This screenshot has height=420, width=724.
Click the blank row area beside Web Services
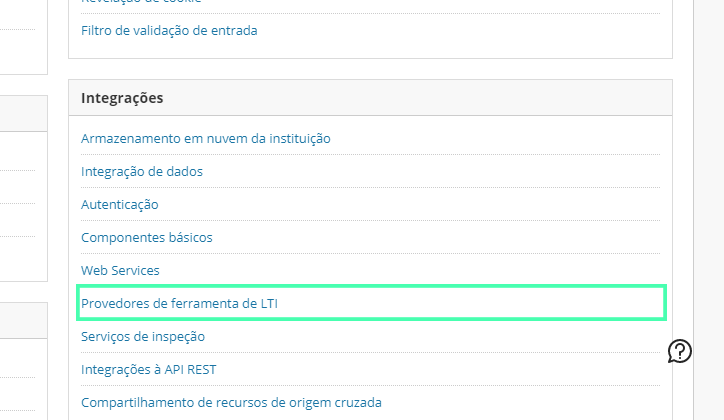pos(410,270)
